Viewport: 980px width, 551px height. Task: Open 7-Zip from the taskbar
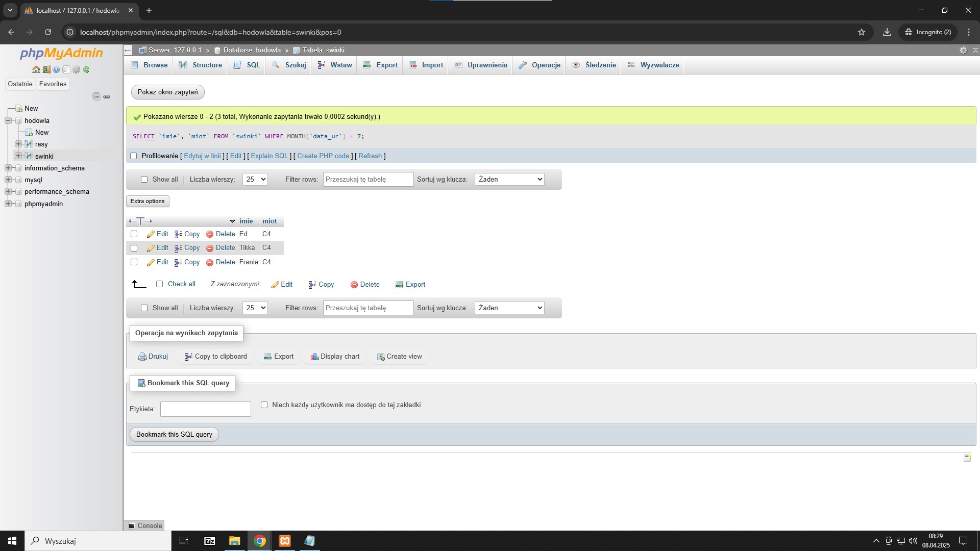pos(209,541)
